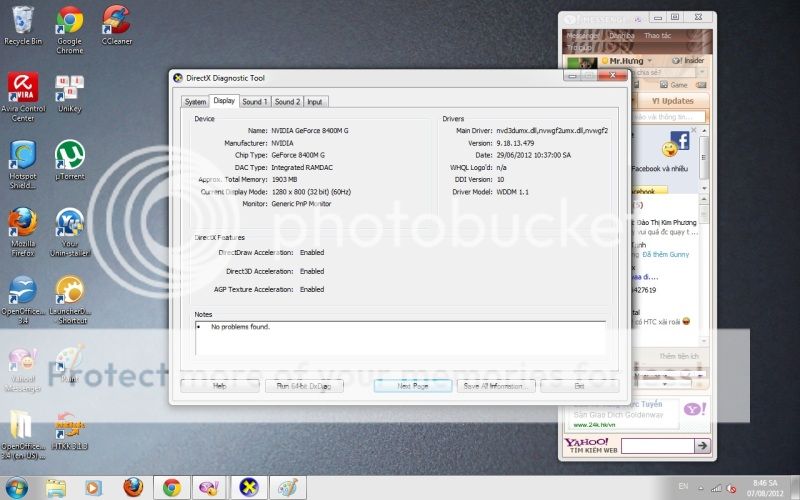Viewport: 800px width, 500px height.
Task: Open Firefox from the taskbar
Action: (133, 488)
